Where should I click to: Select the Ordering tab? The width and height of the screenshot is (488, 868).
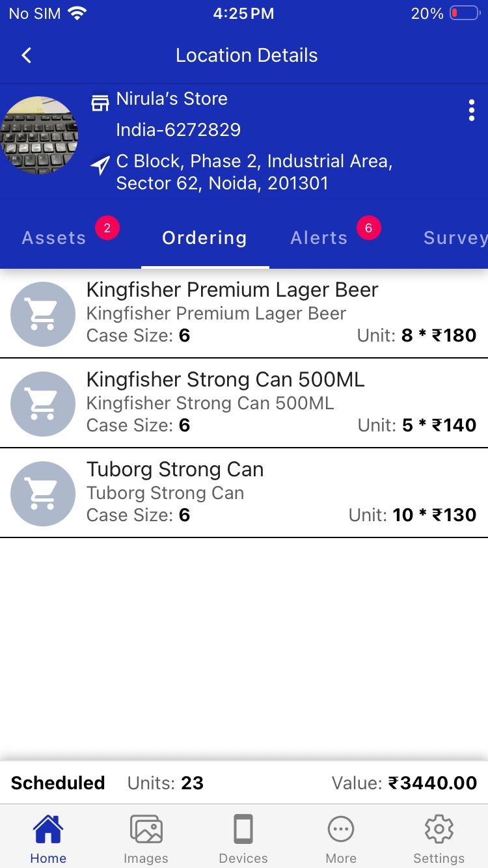point(204,238)
